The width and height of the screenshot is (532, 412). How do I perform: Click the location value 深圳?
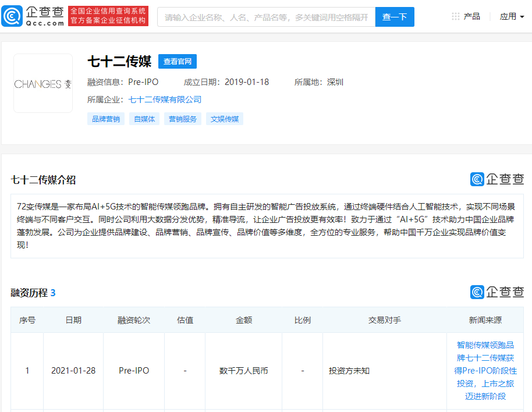pos(335,82)
